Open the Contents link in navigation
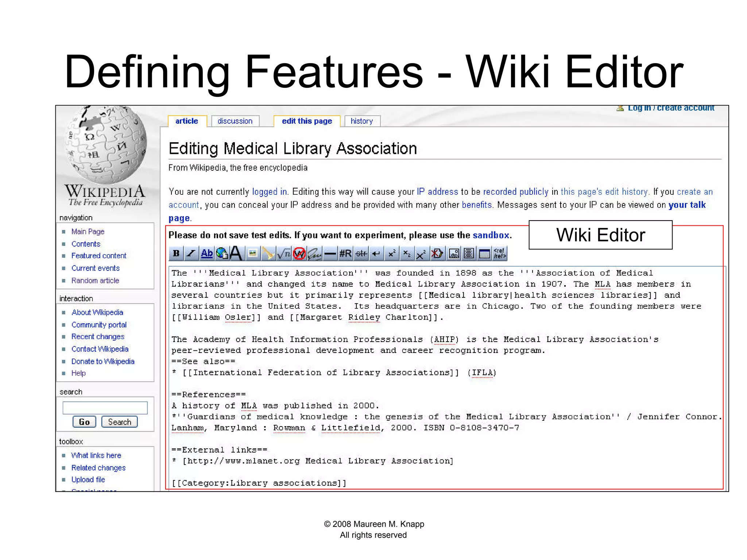The width and height of the screenshot is (747, 560). click(x=86, y=244)
